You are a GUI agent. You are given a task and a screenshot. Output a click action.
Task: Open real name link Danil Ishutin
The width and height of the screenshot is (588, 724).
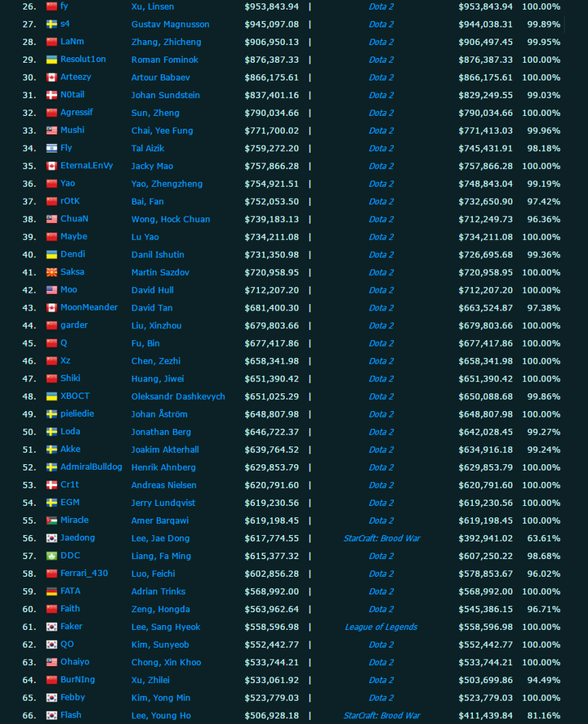[158, 255]
